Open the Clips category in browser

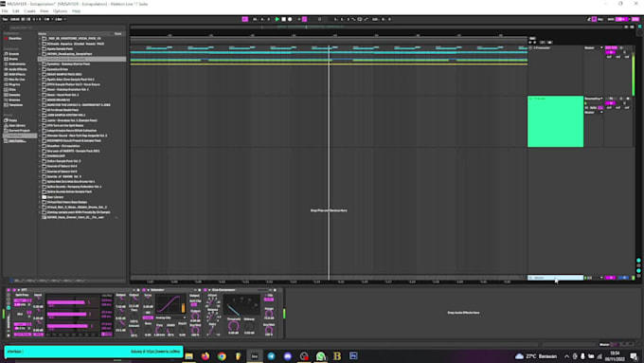[12, 90]
